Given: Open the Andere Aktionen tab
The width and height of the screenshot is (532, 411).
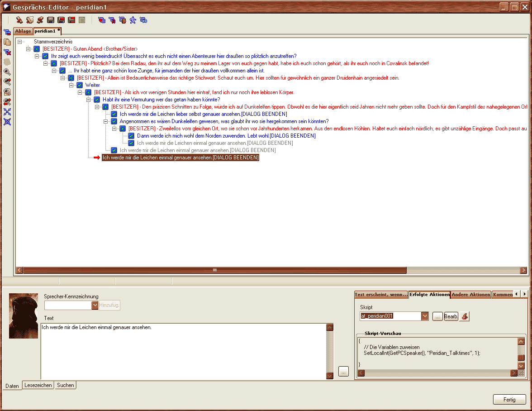Looking at the screenshot, I should coord(471,295).
